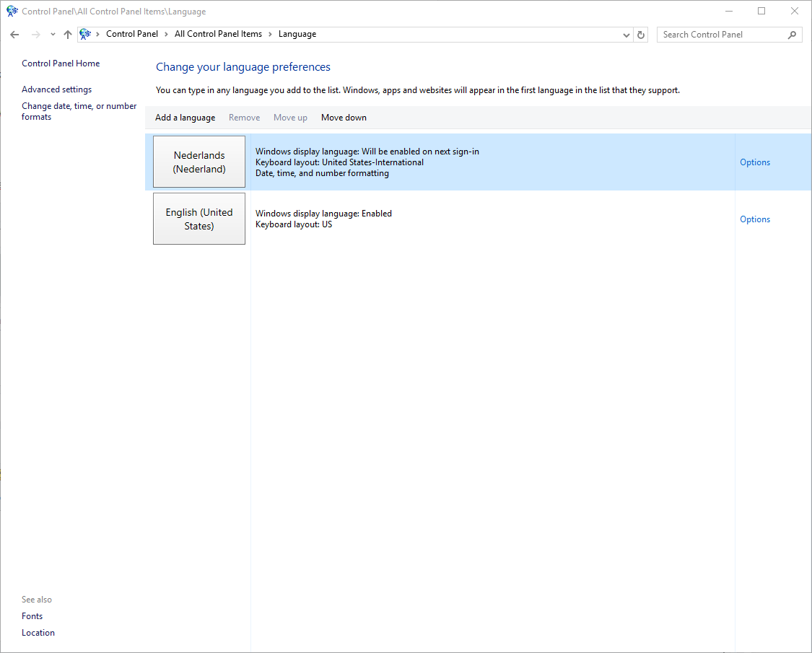Viewport: 812px width, 653px height.
Task: Click the window title bar Language icon
Action: [x=12, y=12]
